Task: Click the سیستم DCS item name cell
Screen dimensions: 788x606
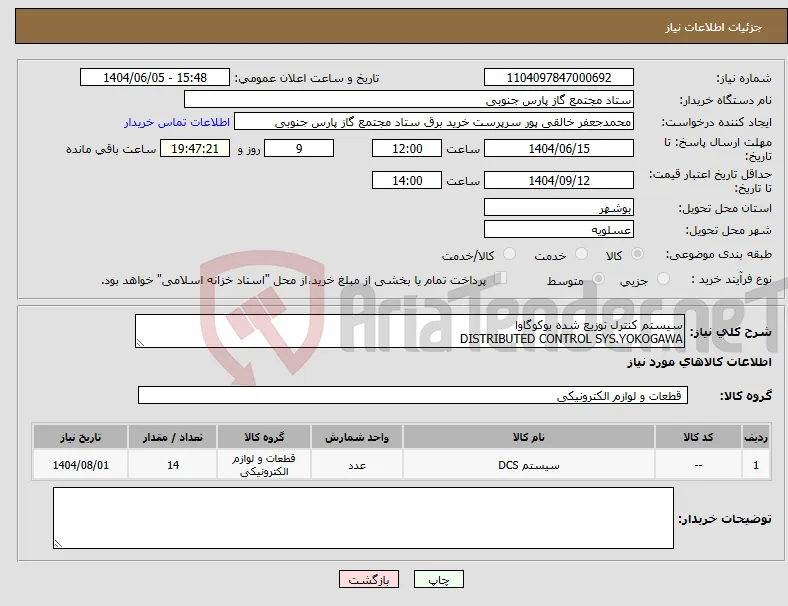Action: coord(529,465)
